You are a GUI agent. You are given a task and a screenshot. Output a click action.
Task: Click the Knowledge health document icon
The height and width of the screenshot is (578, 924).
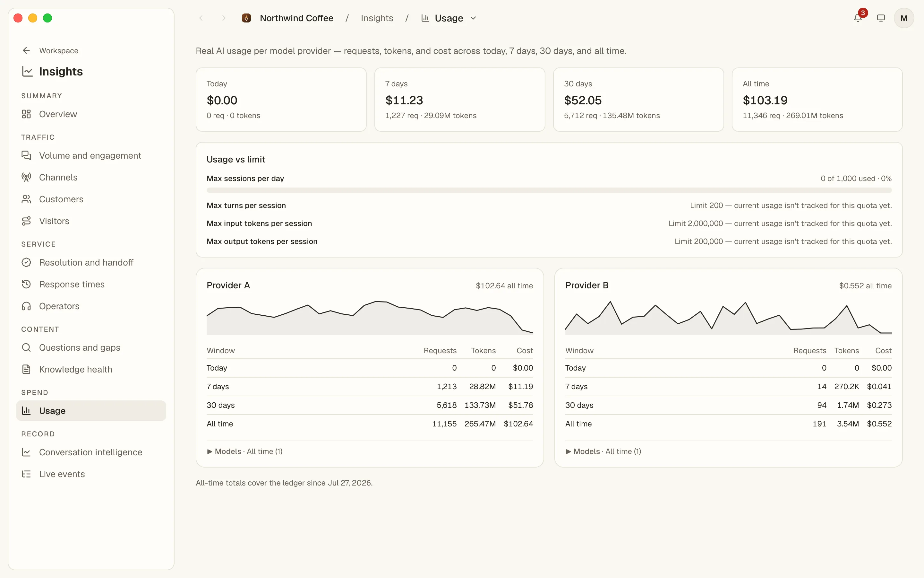(26, 369)
